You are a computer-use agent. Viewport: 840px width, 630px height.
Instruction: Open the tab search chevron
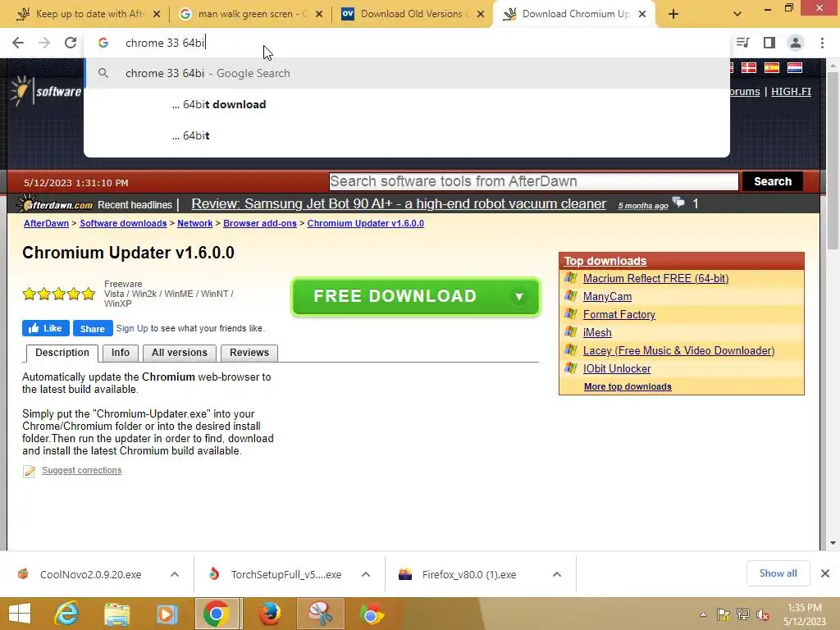tap(737, 14)
